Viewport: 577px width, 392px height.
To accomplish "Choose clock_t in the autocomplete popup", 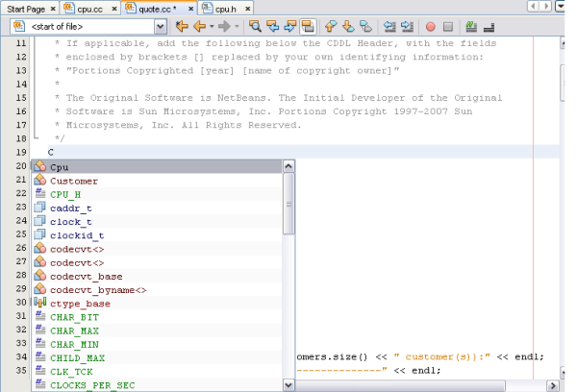I will (x=71, y=221).
